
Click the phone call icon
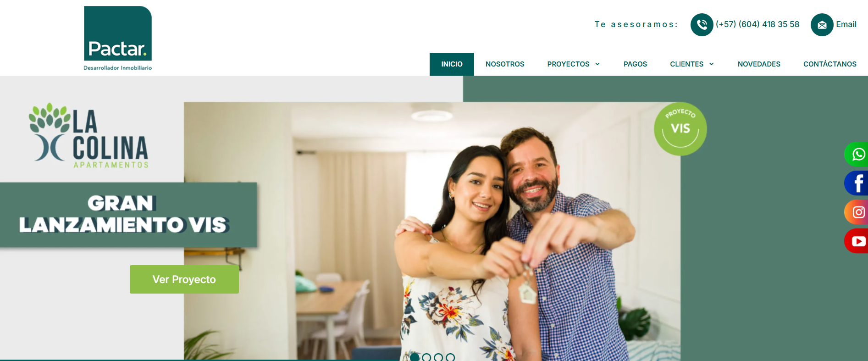[702, 25]
